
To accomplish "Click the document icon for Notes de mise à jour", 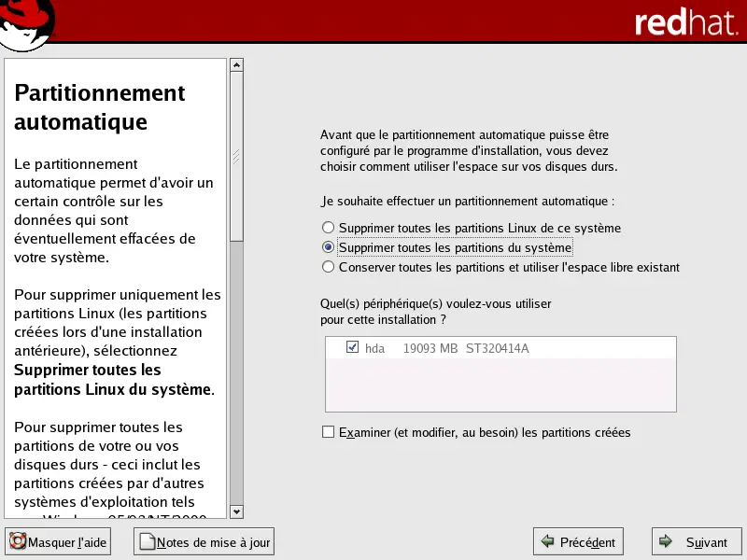I will [146, 541].
